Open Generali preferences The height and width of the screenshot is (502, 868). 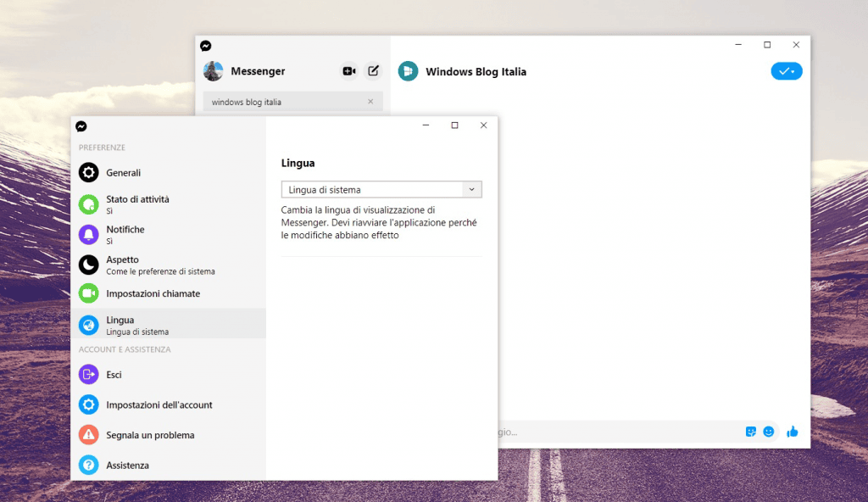[x=123, y=173]
